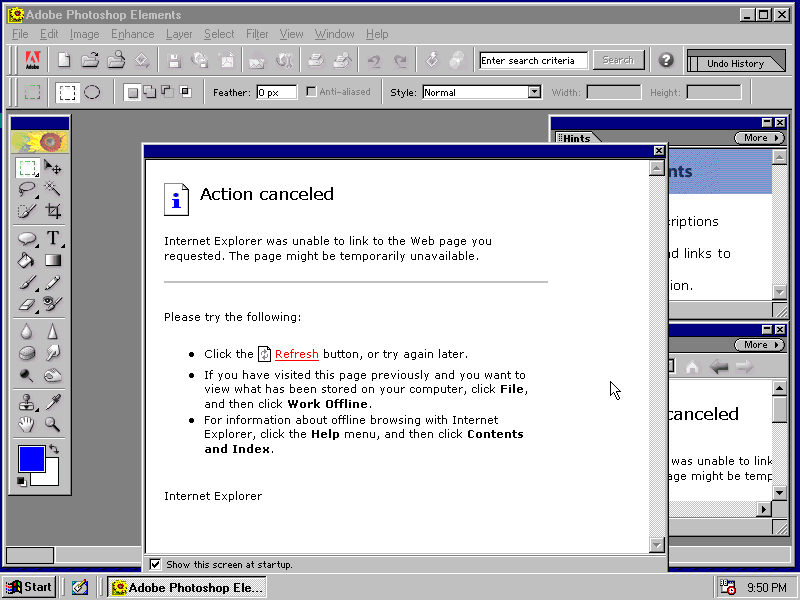The image size is (800, 600).
Task: Select the Pencil tool
Action: coord(53,282)
